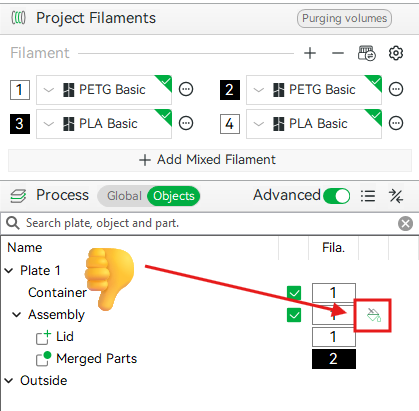Open the filament settings gear icon
Viewport: 419px width, 411px height.
click(x=396, y=53)
